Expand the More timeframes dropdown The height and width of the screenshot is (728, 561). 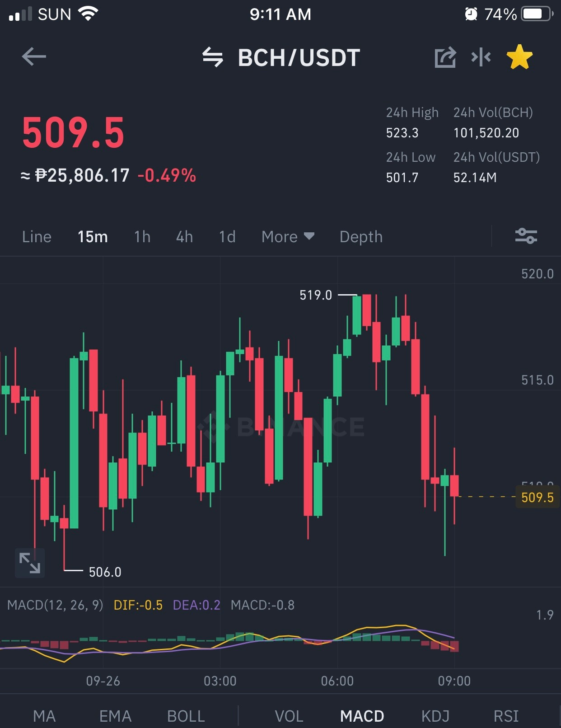(288, 237)
